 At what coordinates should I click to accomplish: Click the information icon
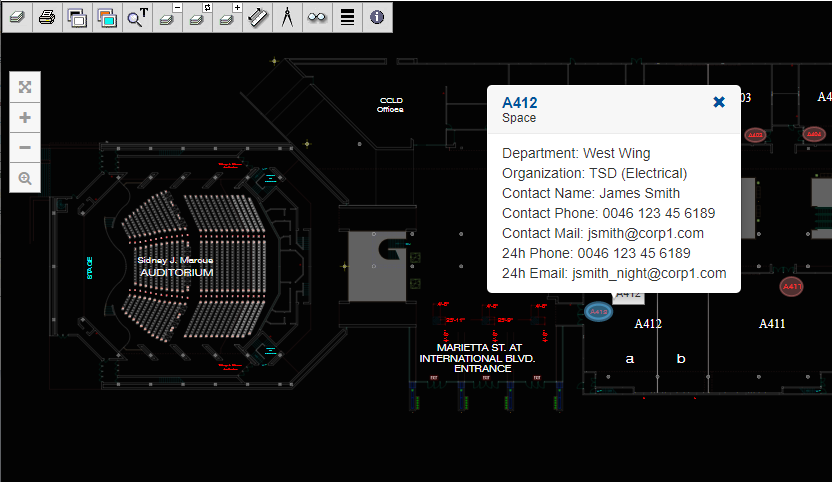(x=377, y=17)
